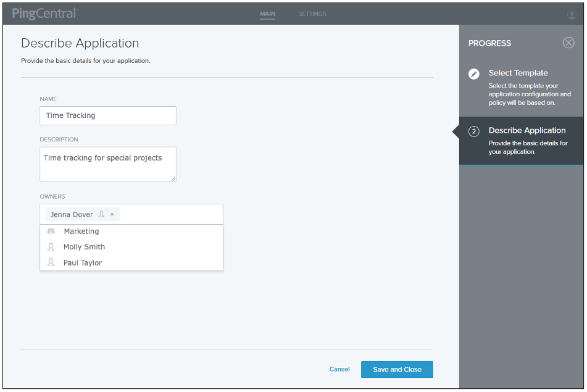Image resolution: width=587 pixels, height=392 pixels.
Task: Click the step 2 circle icon
Action: [x=473, y=131]
